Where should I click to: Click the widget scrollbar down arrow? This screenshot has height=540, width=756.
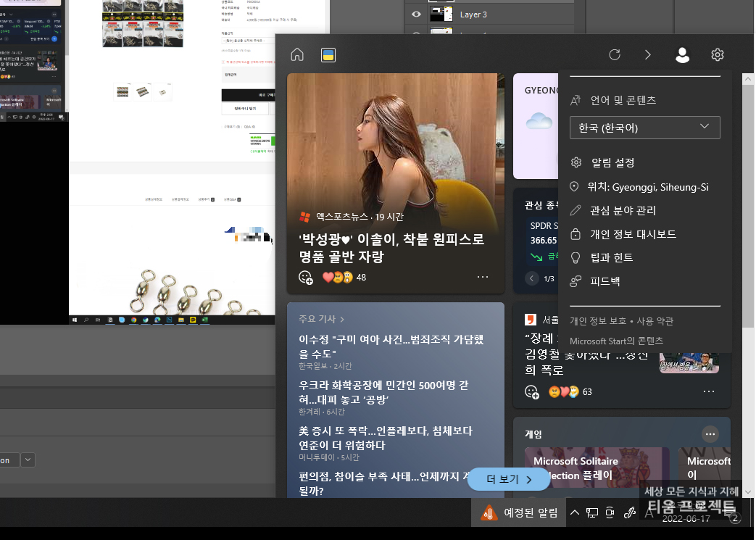tap(748, 492)
